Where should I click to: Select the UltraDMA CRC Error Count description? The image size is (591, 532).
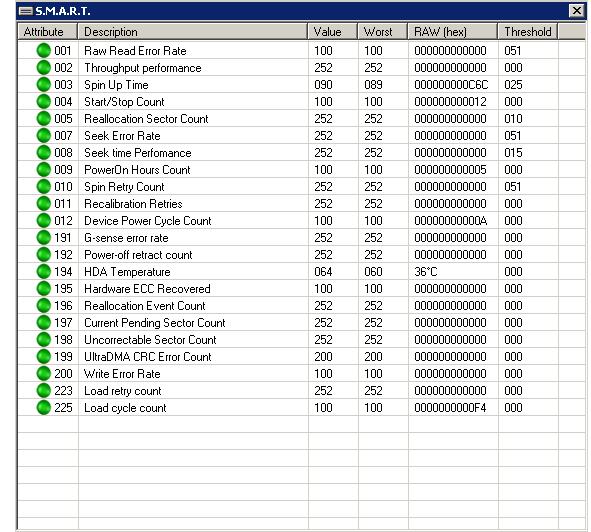[148, 357]
